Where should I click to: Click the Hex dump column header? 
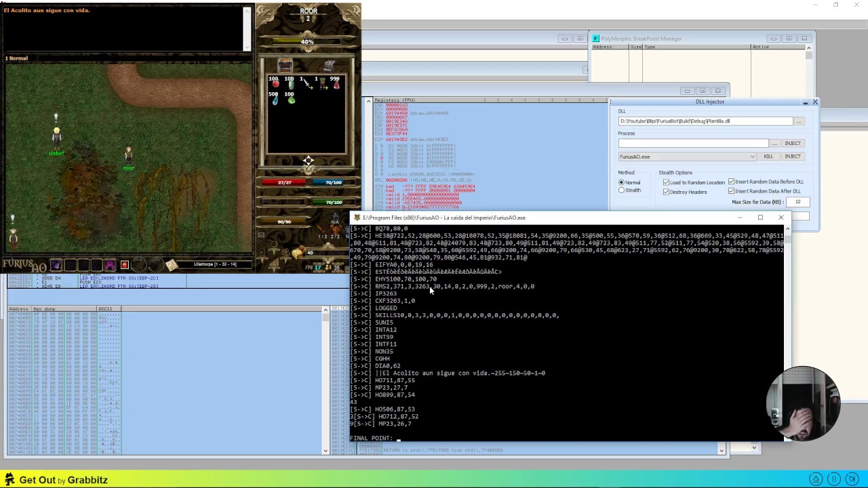pos(64,309)
